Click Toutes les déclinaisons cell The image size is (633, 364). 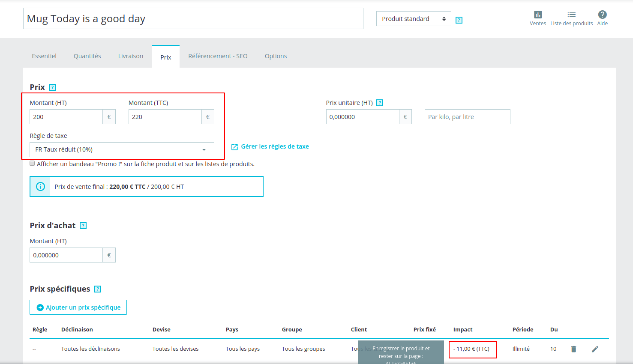tap(90, 349)
